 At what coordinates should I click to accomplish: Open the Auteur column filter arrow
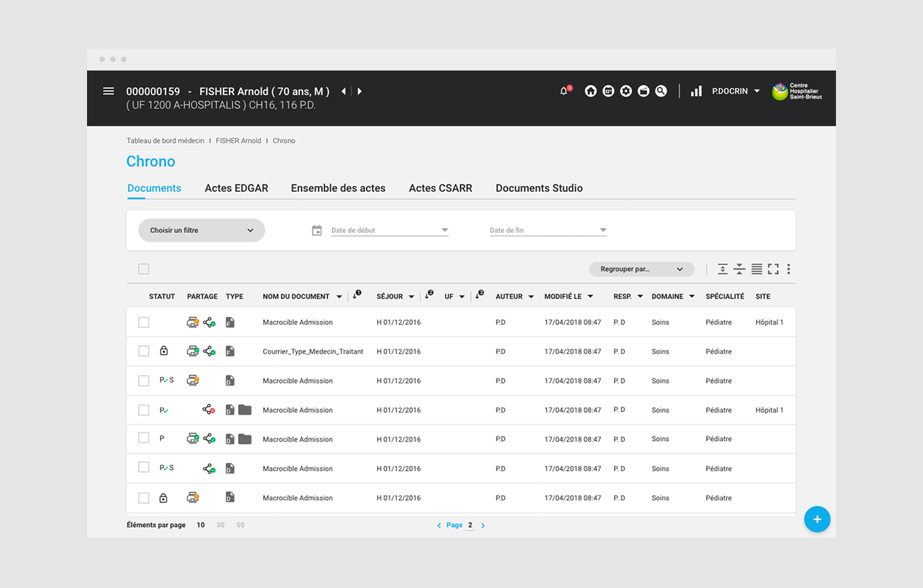click(x=531, y=297)
